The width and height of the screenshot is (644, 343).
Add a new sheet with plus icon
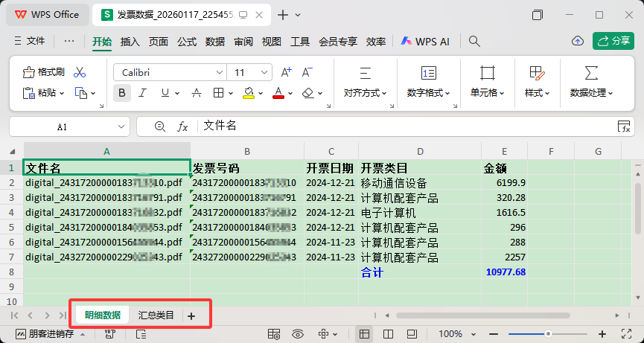191,316
